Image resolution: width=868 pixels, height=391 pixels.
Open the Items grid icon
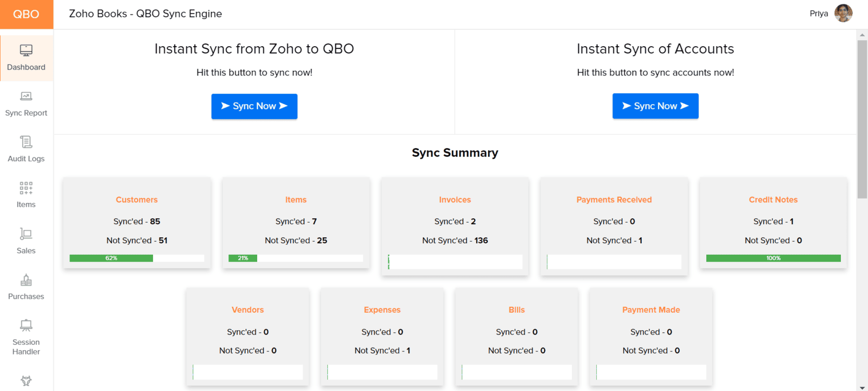26,188
